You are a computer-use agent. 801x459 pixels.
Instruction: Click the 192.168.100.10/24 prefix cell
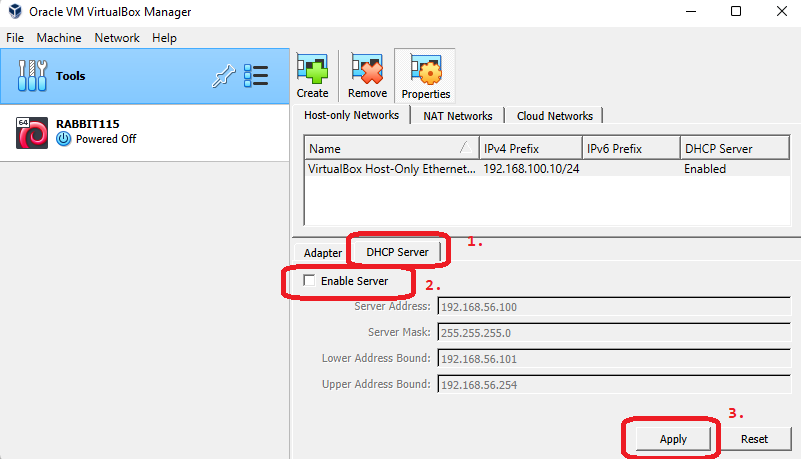(x=531, y=169)
